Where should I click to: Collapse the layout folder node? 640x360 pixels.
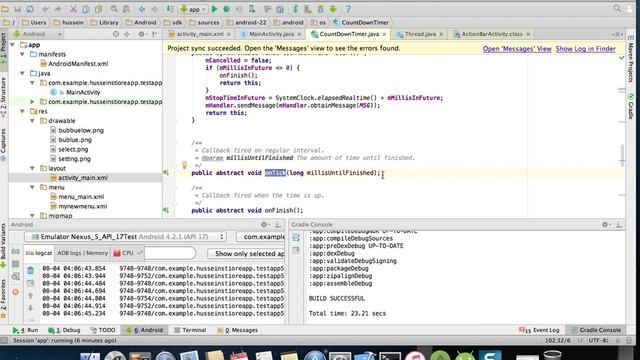32,168
